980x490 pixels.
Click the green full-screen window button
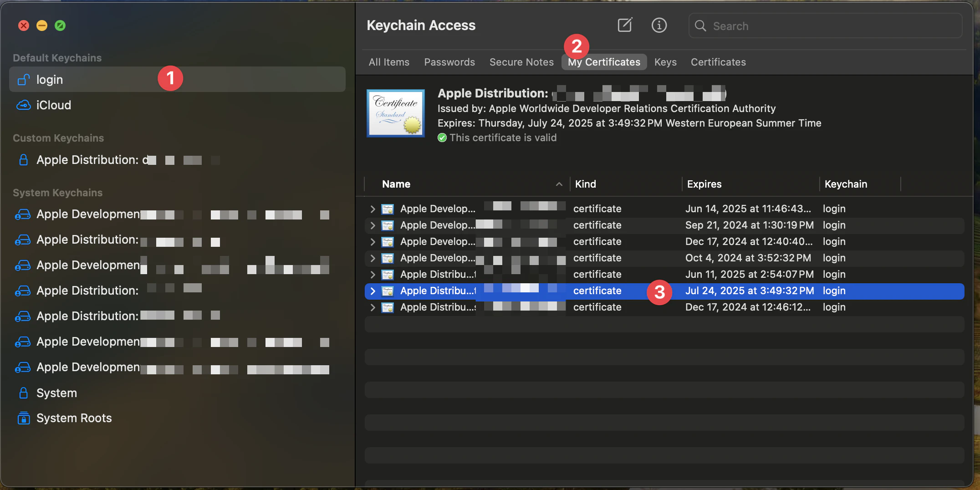click(60, 26)
